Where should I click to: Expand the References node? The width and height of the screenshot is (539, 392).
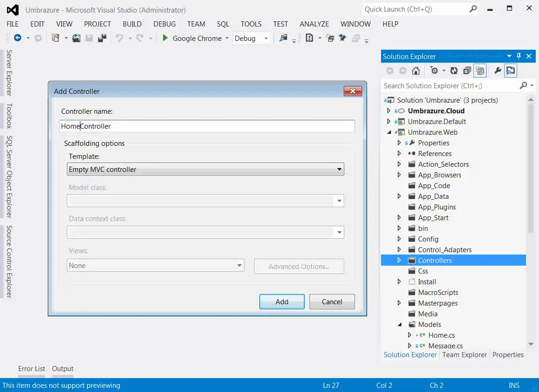pos(399,153)
